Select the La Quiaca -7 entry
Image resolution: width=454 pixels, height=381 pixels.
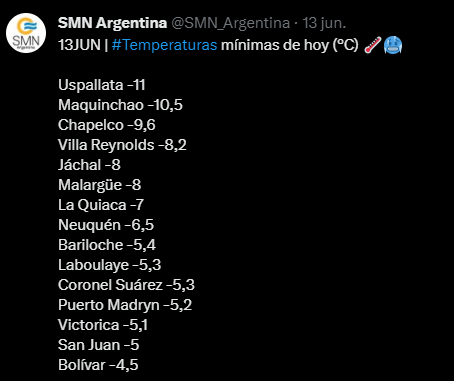101,205
